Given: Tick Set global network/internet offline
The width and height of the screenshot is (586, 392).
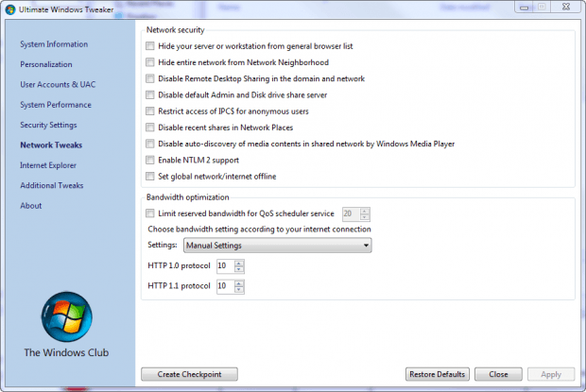Looking at the screenshot, I should click(x=150, y=177).
